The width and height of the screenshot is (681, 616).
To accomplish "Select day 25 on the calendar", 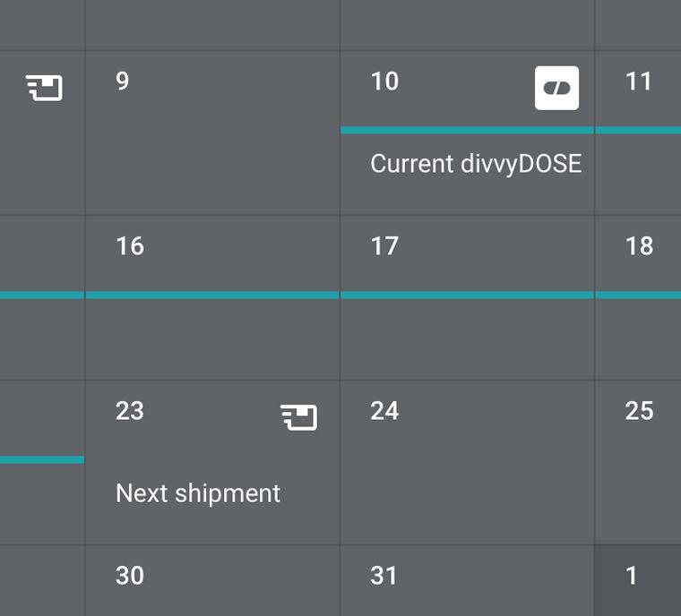I will pos(639,411).
